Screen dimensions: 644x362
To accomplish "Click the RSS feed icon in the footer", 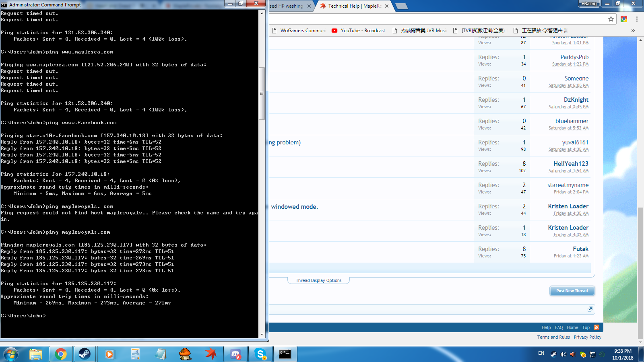I will [x=597, y=327].
